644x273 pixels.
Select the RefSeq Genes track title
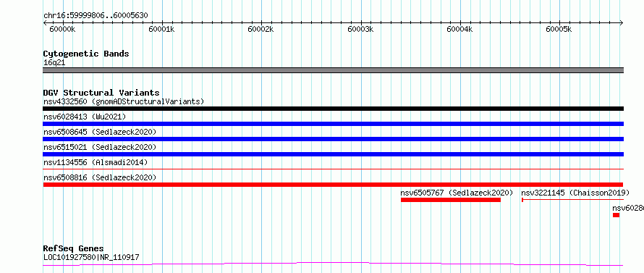click(x=74, y=249)
